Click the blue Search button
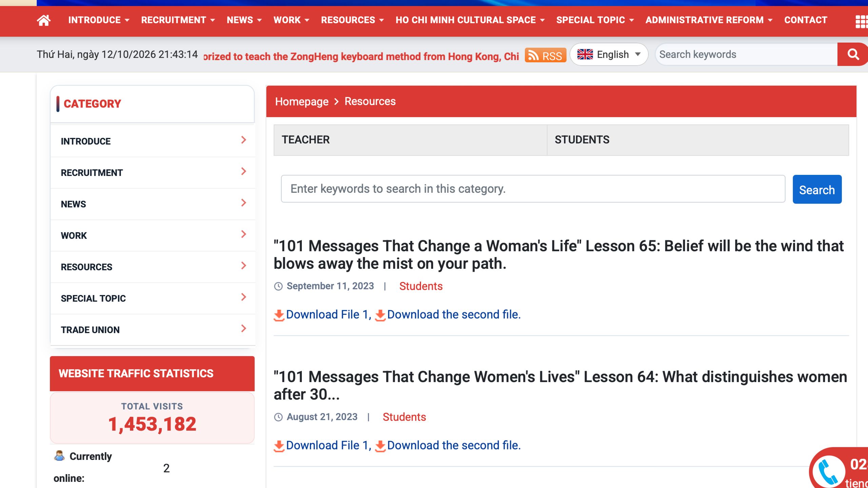868x488 pixels. click(x=817, y=189)
